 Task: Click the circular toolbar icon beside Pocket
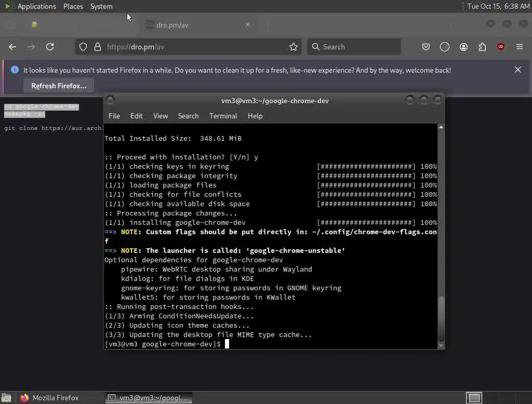445,47
